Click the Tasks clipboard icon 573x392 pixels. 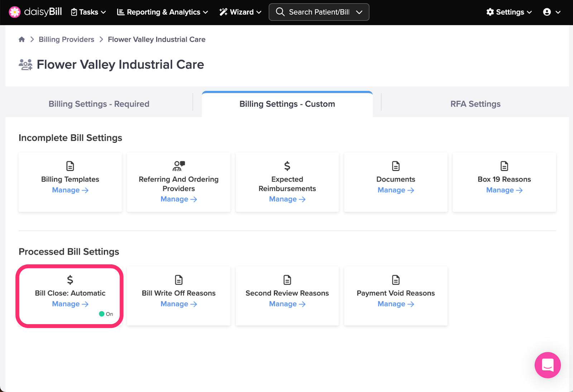(x=74, y=12)
